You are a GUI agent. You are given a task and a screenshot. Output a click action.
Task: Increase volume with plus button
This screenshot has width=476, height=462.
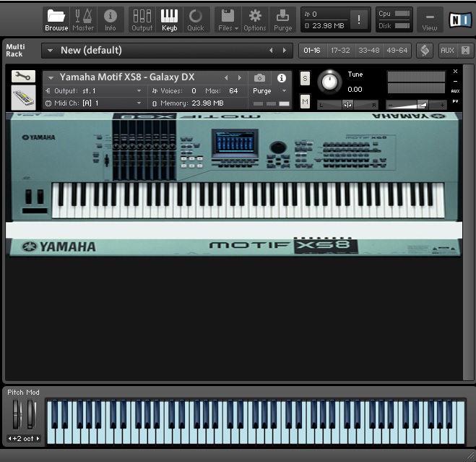coord(442,105)
